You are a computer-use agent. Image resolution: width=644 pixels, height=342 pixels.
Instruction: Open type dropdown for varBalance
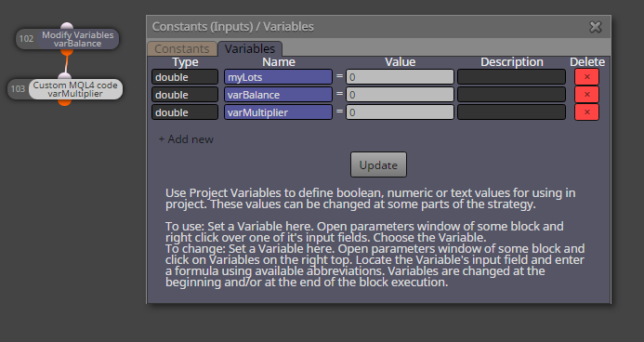185,95
